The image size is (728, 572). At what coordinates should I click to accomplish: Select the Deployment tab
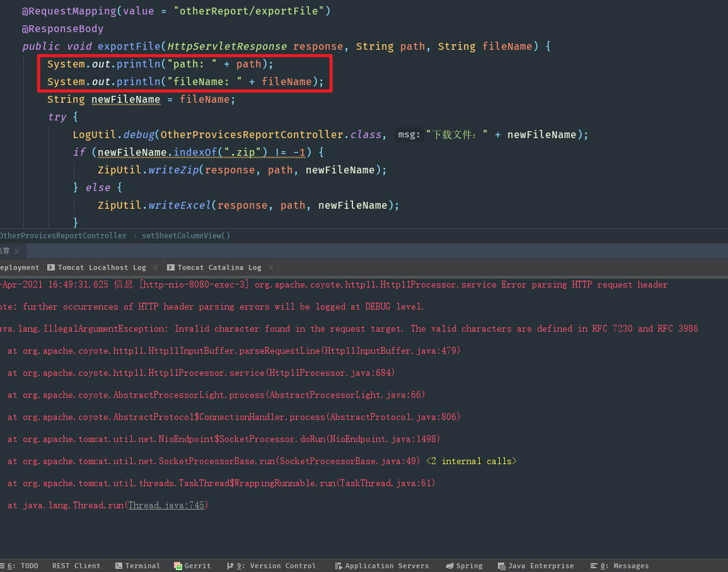19,267
